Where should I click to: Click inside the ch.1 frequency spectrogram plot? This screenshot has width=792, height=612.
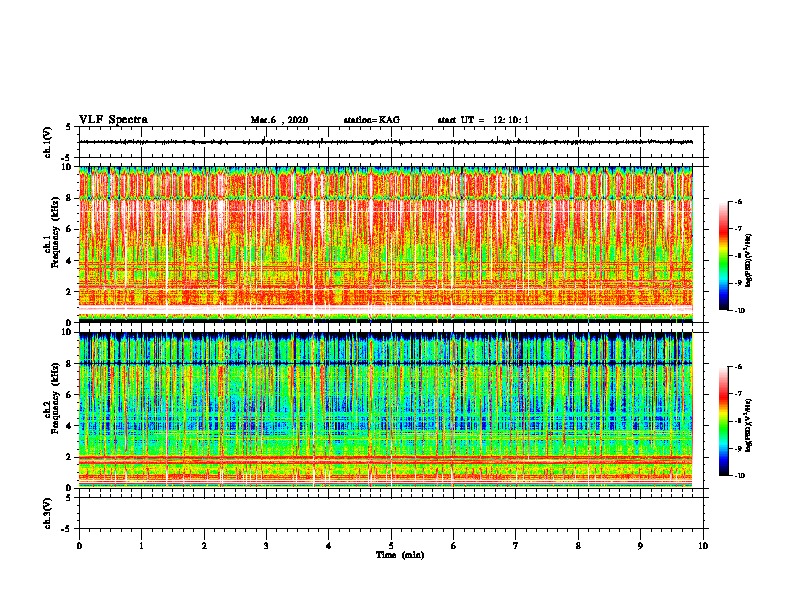(x=386, y=244)
